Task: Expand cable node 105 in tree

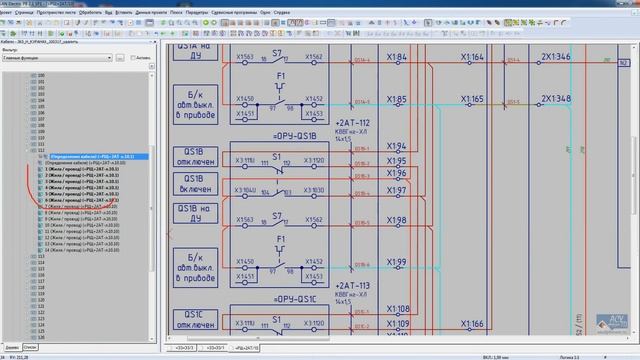Action: (28, 107)
